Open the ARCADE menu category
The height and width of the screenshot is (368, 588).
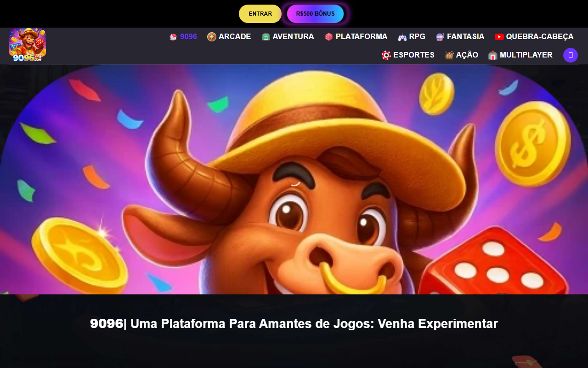[x=229, y=37]
